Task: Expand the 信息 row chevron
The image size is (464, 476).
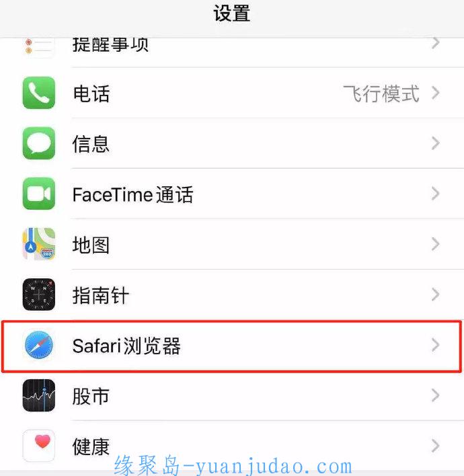Action: pyautogui.click(x=436, y=143)
